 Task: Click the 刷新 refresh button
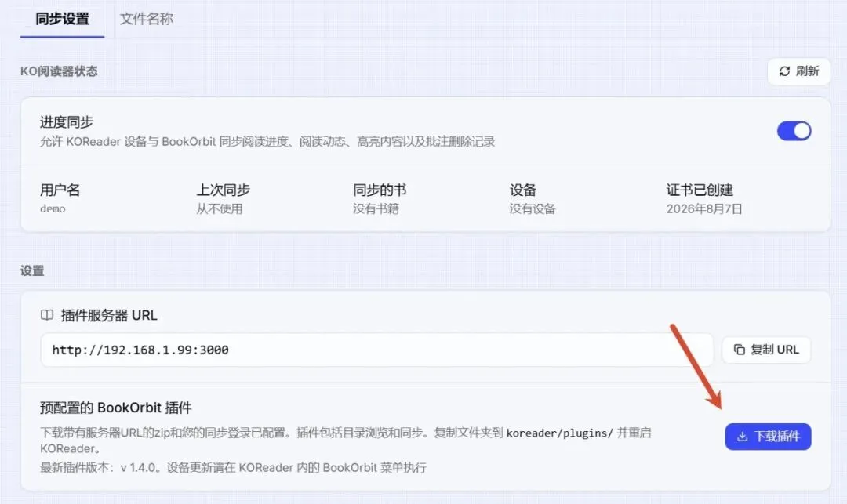pos(798,71)
